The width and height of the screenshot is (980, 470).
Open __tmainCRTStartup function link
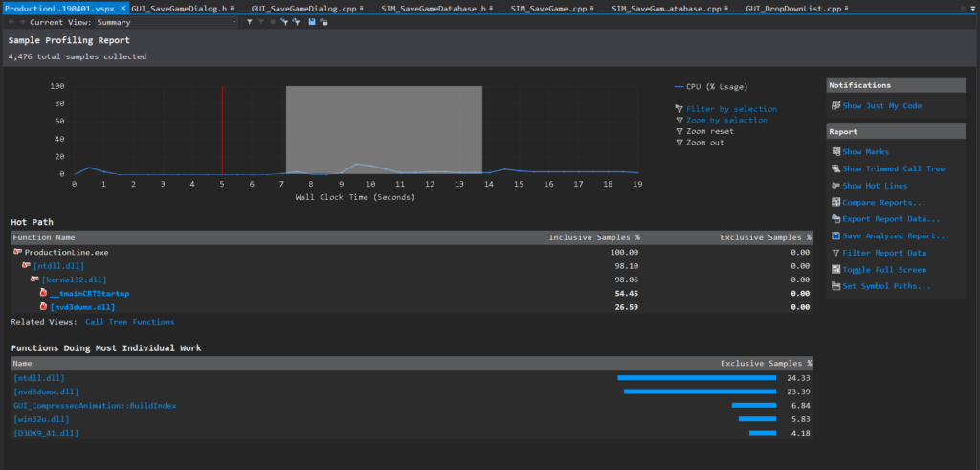(x=89, y=293)
